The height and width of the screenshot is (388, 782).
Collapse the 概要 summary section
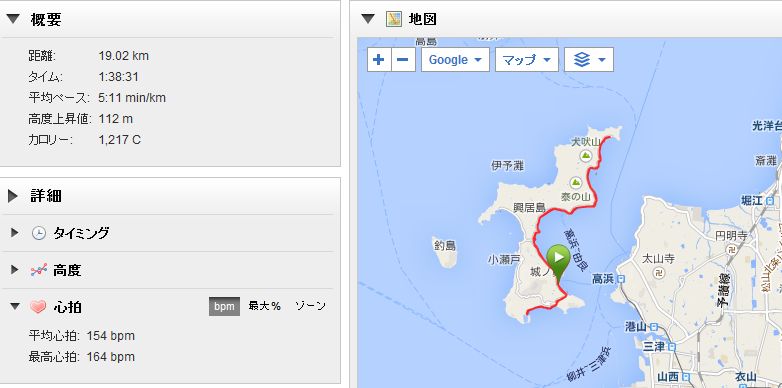(13, 19)
